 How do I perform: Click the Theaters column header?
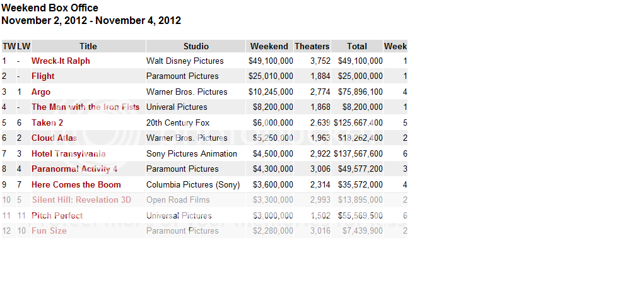click(312, 46)
